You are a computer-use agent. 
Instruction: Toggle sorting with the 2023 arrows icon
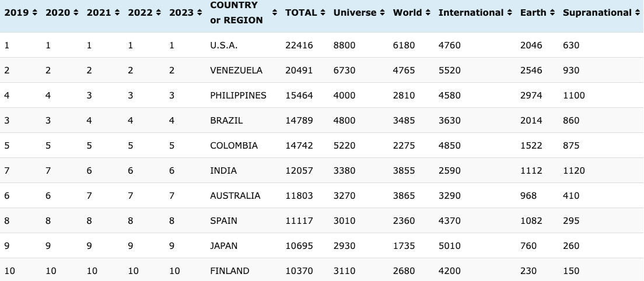pos(199,13)
